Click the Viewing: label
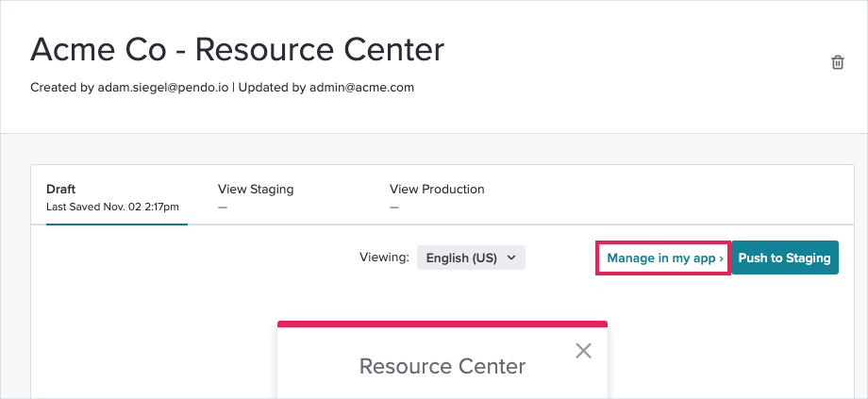 point(384,258)
